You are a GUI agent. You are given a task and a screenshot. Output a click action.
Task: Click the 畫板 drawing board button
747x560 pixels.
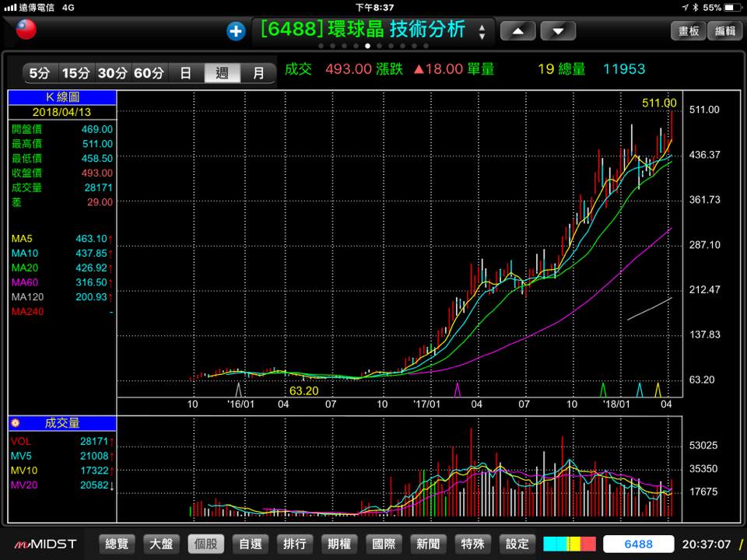click(689, 30)
